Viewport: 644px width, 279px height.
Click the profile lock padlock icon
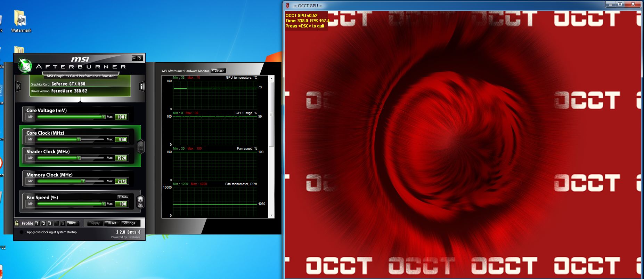click(x=17, y=223)
